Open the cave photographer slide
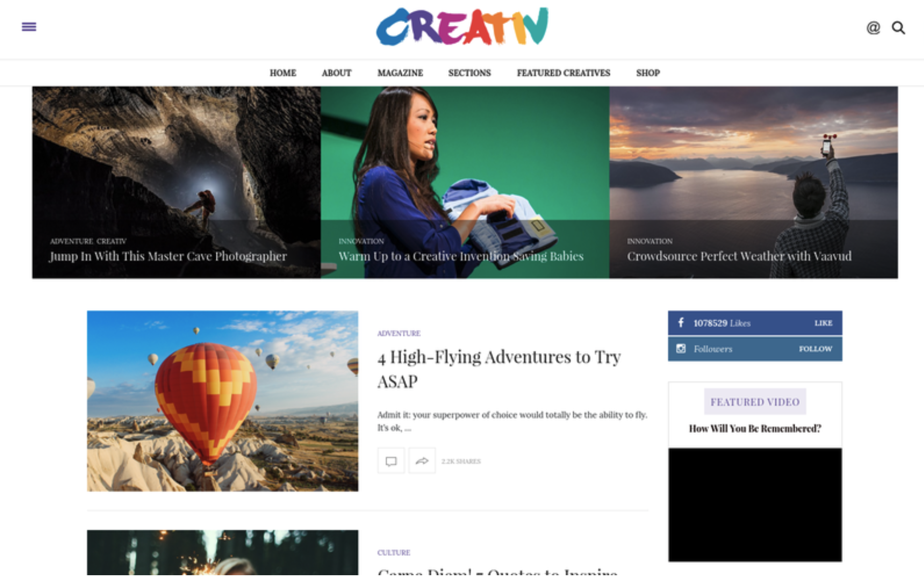Image resolution: width=924 pixels, height=578 pixels. (176, 182)
